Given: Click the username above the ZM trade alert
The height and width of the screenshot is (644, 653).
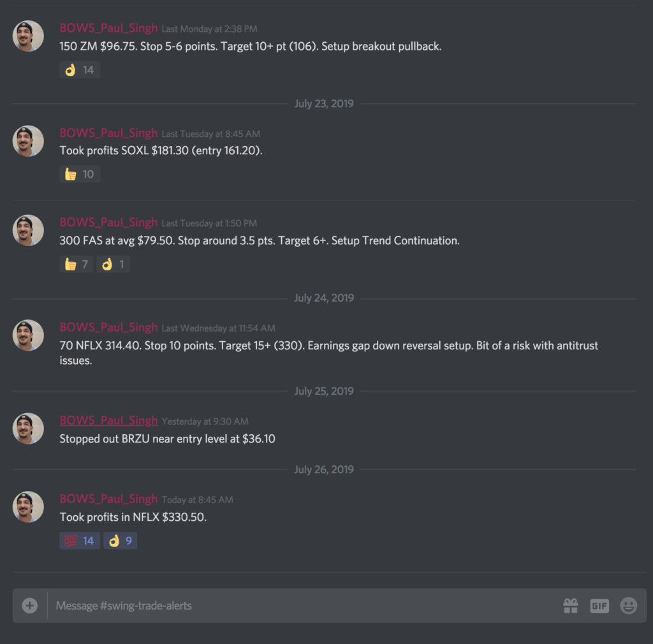Looking at the screenshot, I should [x=108, y=27].
